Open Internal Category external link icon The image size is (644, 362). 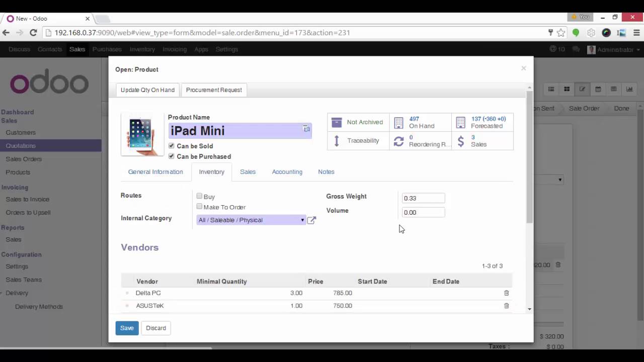[311, 220]
